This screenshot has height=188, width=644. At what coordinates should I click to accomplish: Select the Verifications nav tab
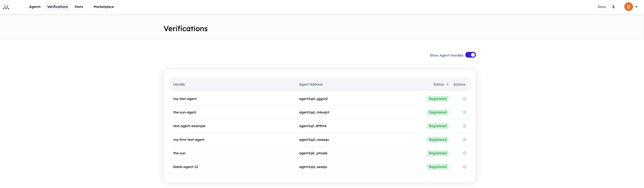pyautogui.click(x=57, y=7)
